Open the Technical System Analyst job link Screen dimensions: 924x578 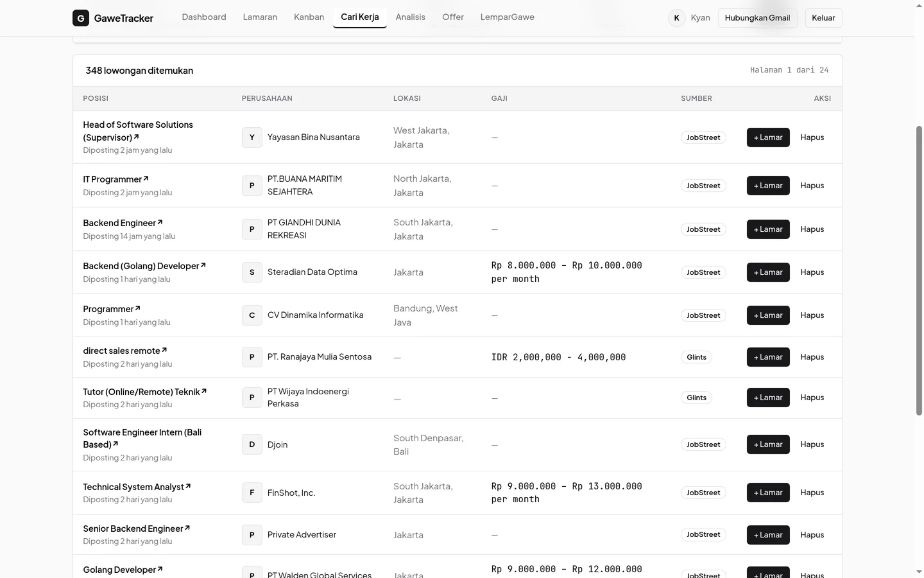[x=137, y=487]
